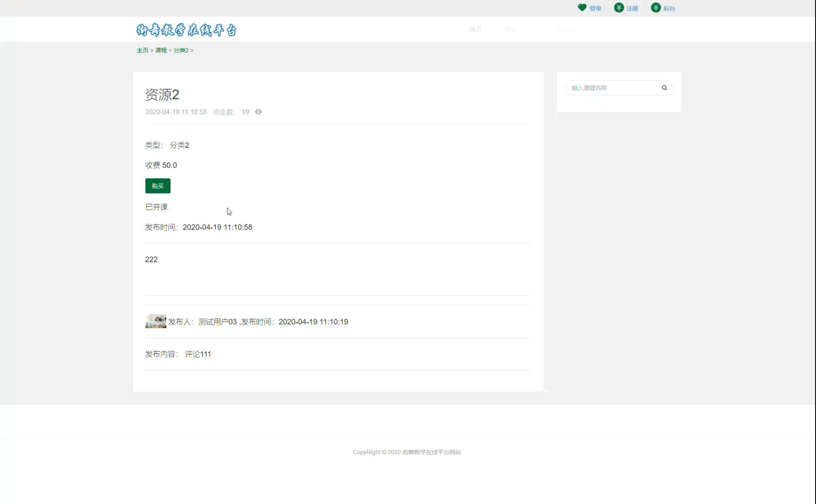The height and width of the screenshot is (504, 816).
Task: Select 课程 in the breadcrumb trail
Action: coord(161,50)
